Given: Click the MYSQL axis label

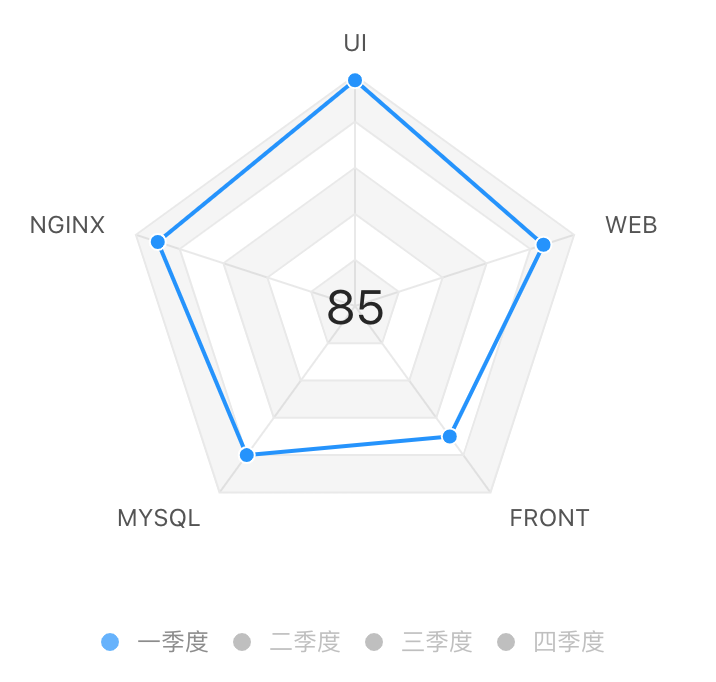Looking at the screenshot, I should [x=159, y=518].
